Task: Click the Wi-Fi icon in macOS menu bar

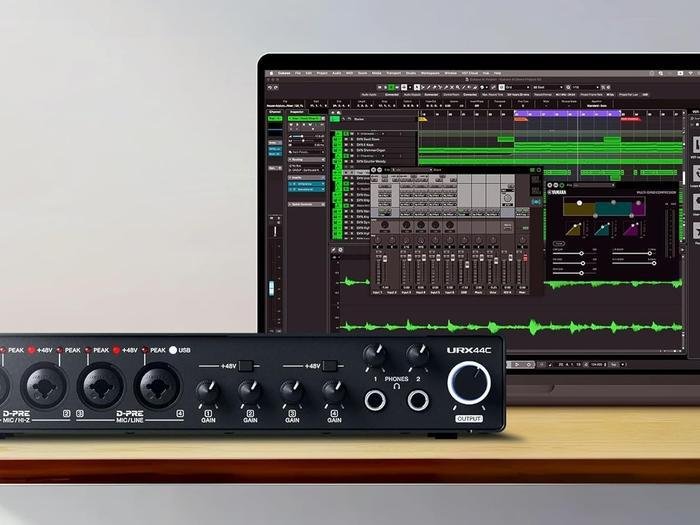Action: coord(692,73)
